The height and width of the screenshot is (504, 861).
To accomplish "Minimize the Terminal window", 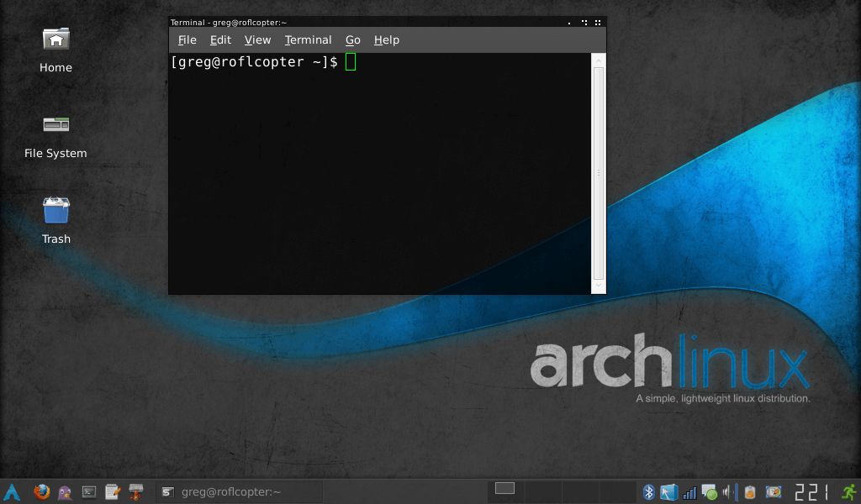I will pyautogui.click(x=569, y=23).
